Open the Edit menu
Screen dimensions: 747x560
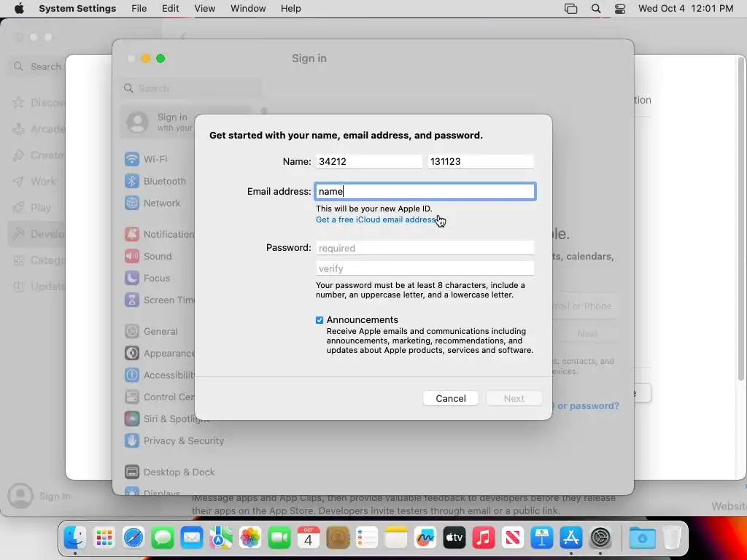click(170, 9)
